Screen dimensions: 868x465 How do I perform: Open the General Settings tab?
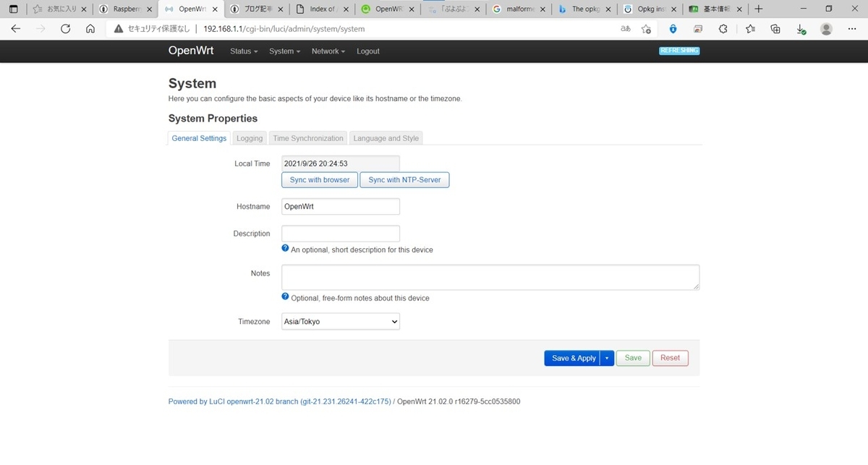(199, 138)
